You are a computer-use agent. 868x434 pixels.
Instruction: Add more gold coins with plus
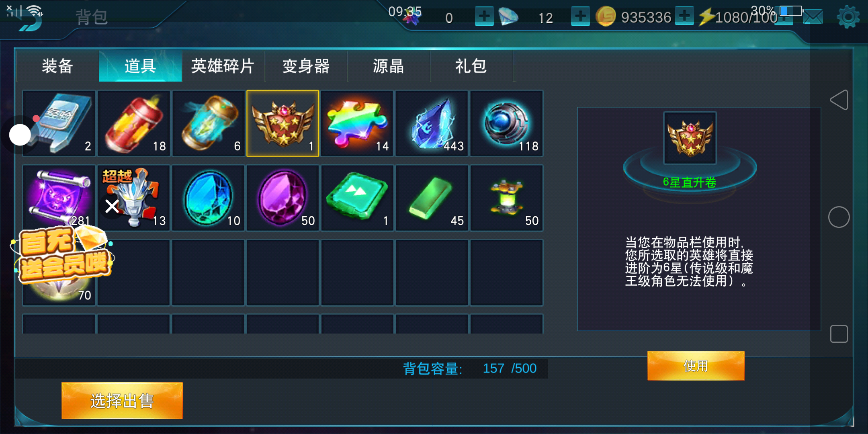click(684, 16)
